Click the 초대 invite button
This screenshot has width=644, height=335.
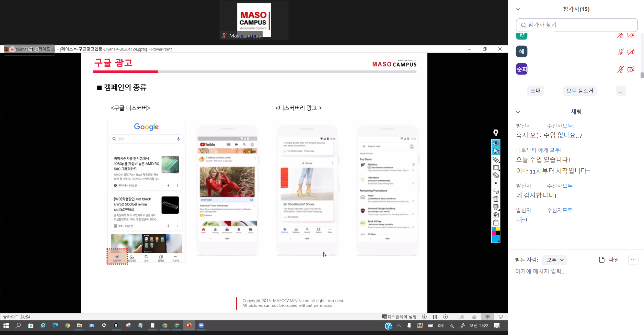click(535, 91)
